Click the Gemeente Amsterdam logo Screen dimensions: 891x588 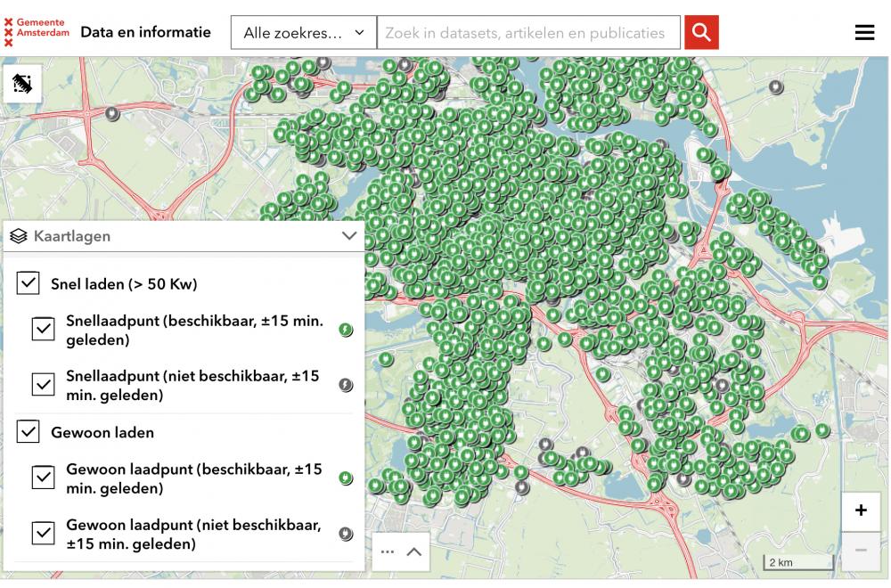(x=37, y=32)
